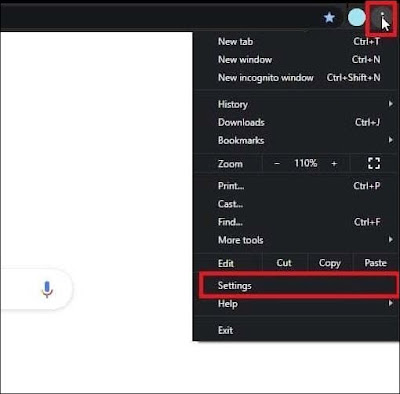Click the Paste button

coord(376,263)
